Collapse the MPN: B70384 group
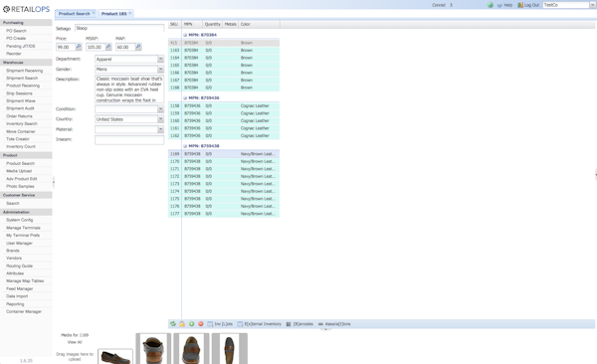 (185, 35)
